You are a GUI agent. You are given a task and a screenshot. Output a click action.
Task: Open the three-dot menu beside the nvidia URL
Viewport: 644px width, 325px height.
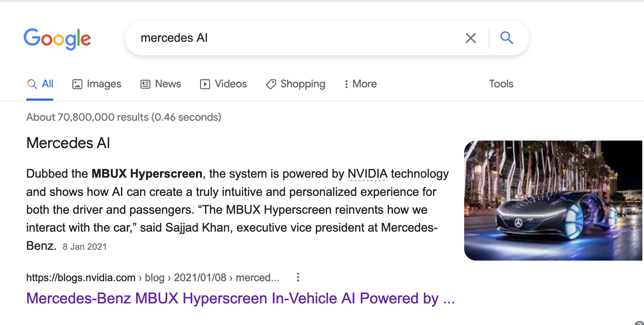[x=298, y=277]
